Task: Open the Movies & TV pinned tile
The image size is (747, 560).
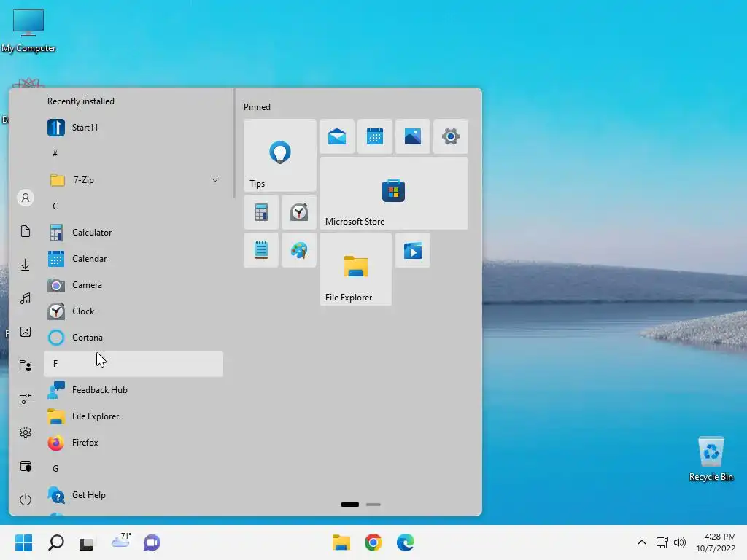Action: click(x=413, y=250)
